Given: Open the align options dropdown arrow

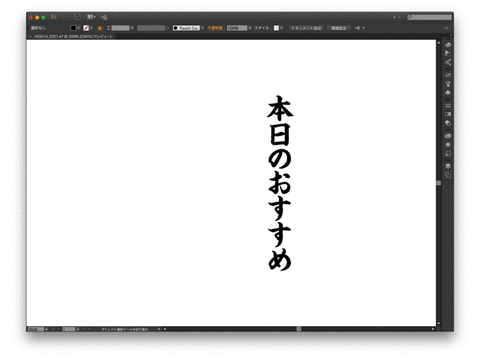Looking at the screenshot, I should pos(363,28).
